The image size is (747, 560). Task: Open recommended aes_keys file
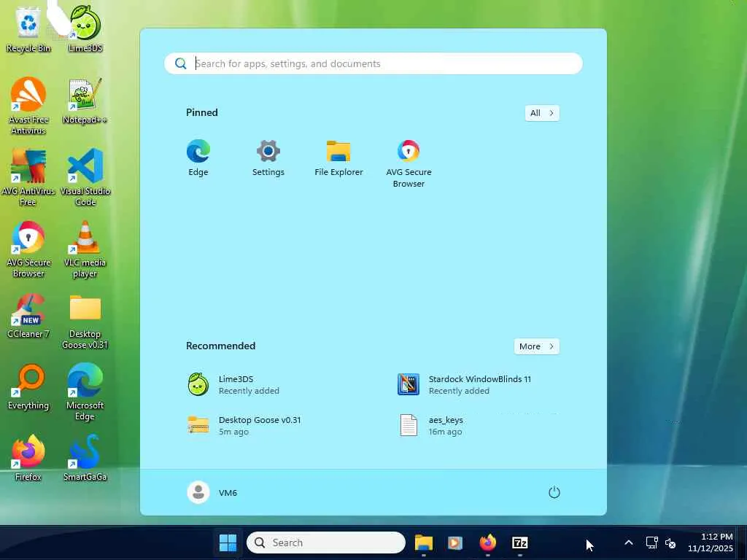pyautogui.click(x=431, y=425)
